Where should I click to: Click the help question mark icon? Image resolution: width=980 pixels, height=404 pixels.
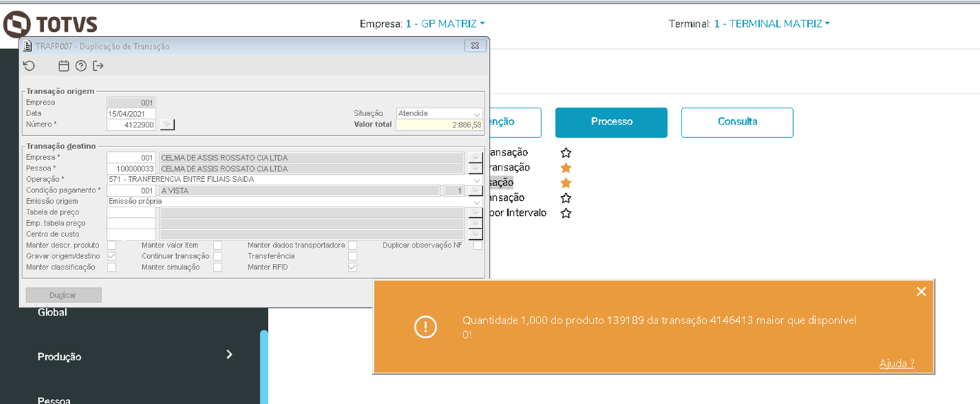[x=81, y=66]
